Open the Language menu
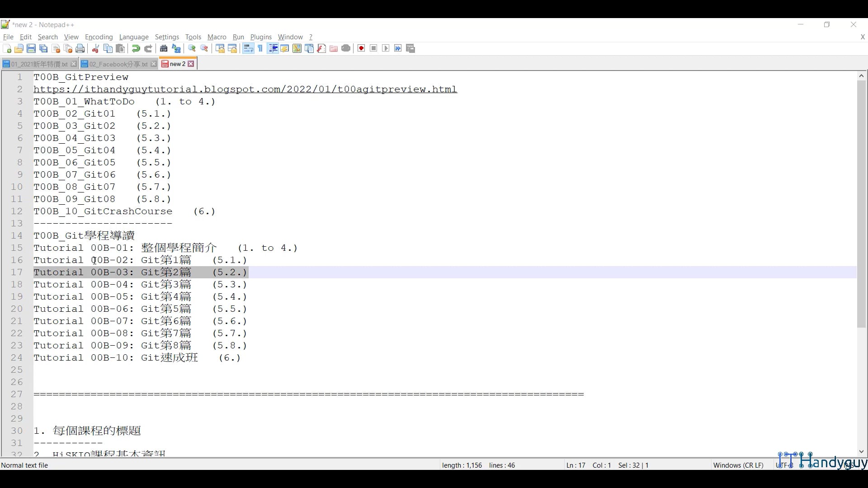 134,37
